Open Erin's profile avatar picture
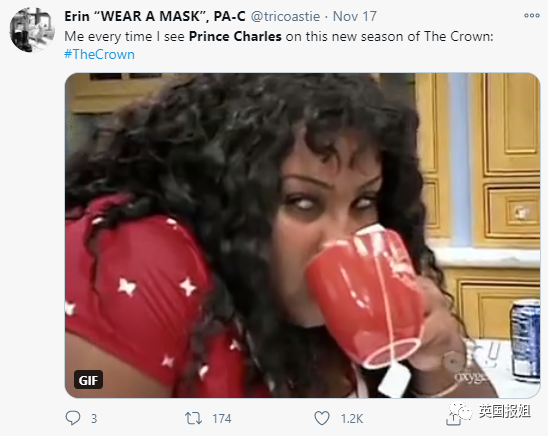The width and height of the screenshot is (548, 436). [x=32, y=30]
